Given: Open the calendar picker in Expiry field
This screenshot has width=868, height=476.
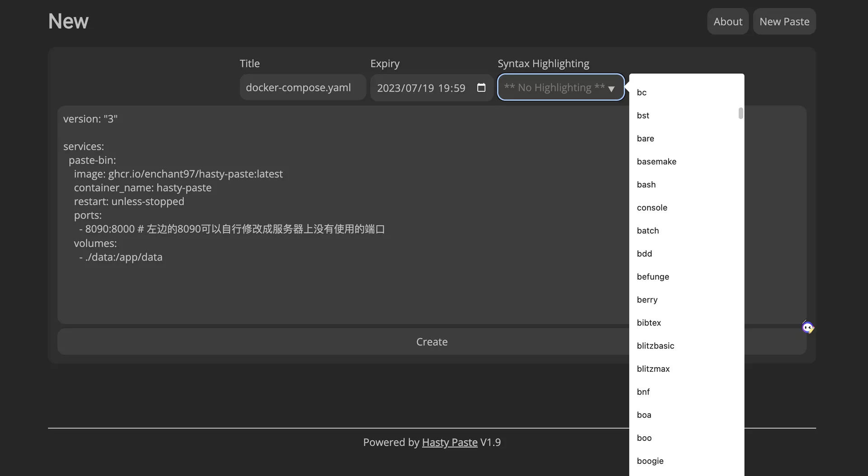Looking at the screenshot, I should (481, 88).
